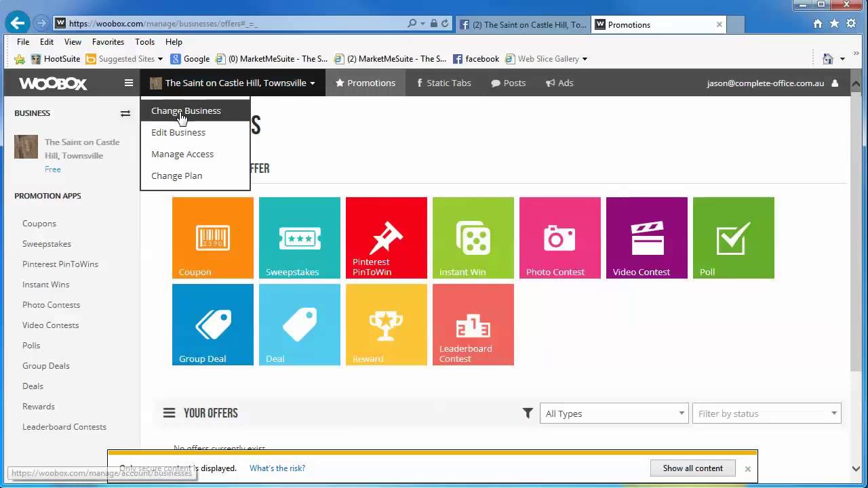Choose the Instant Win dice tile
The height and width of the screenshot is (488, 868).
(473, 237)
